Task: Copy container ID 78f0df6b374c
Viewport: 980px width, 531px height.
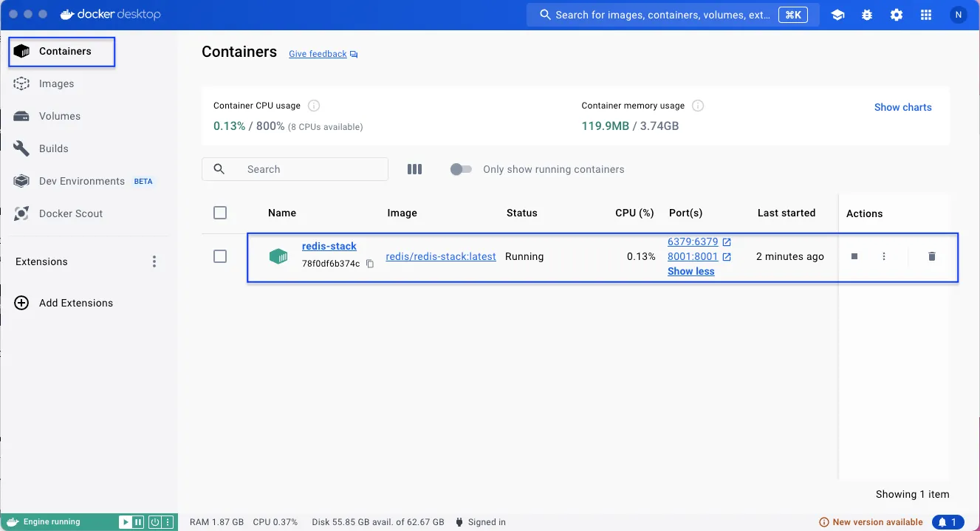Action: coord(370,264)
